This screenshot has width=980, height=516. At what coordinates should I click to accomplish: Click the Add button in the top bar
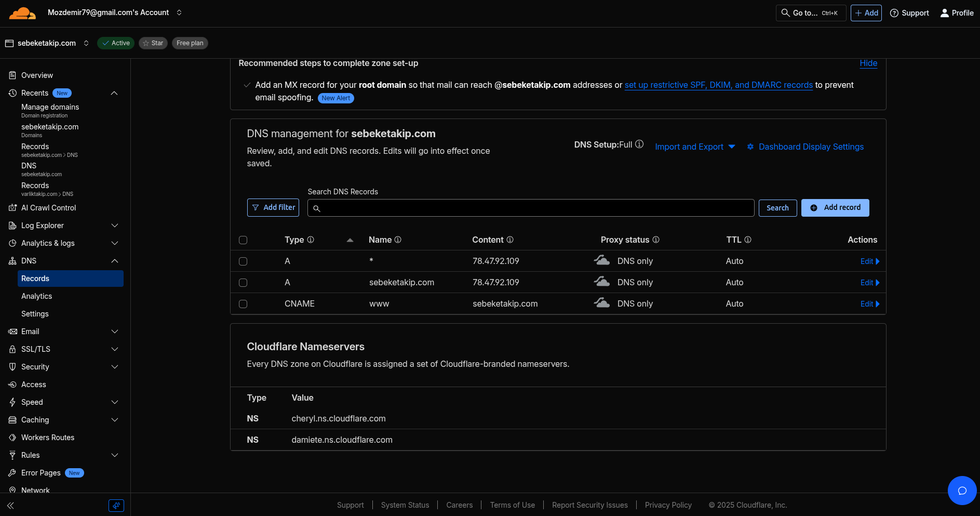[866, 13]
